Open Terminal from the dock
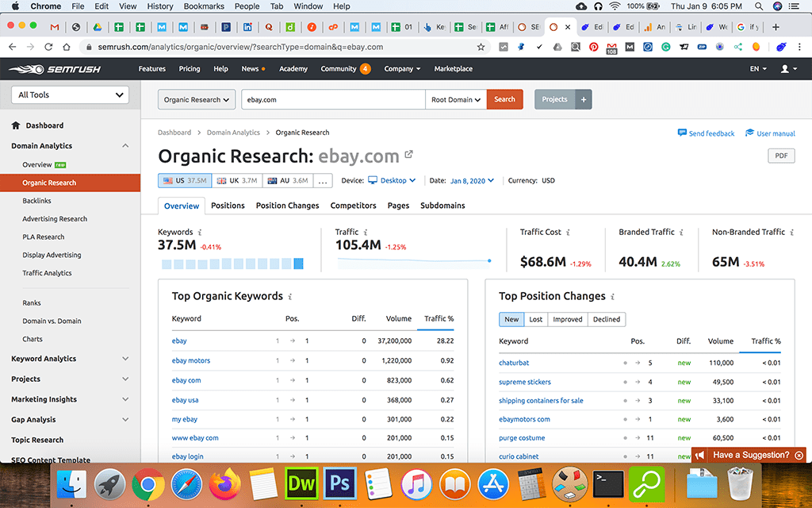The width and height of the screenshot is (812, 508). 608,484
